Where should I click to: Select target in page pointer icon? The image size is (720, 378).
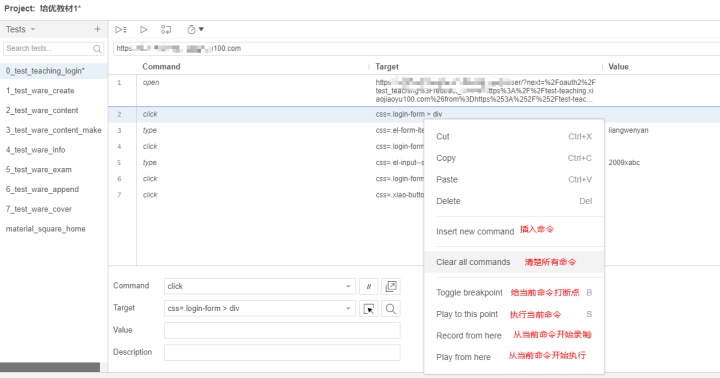coord(369,309)
